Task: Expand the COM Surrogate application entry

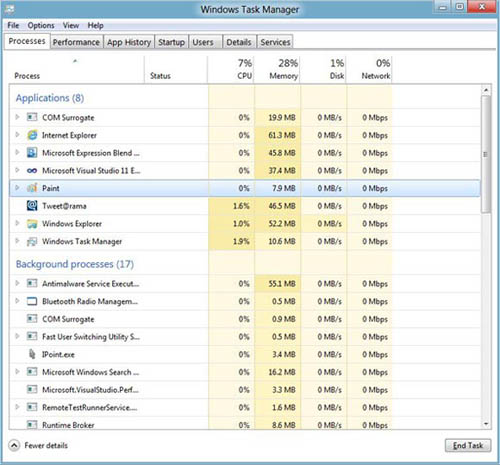Action: 17,117
